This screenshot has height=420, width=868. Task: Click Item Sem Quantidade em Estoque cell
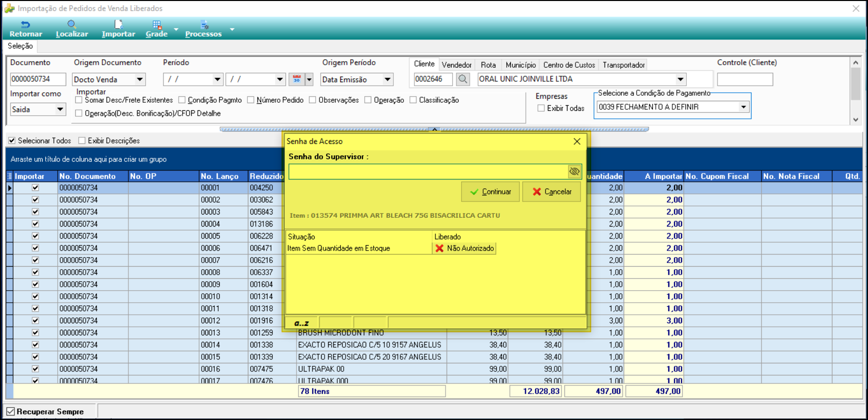tap(359, 249)
